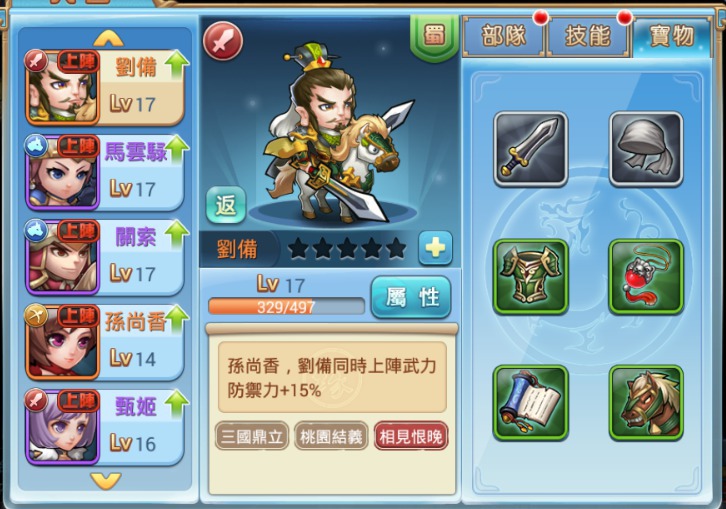Screen dimensions: 726x509
Task: Click the 329/497 experience progress bar
Action: click(x=286, y=307)
